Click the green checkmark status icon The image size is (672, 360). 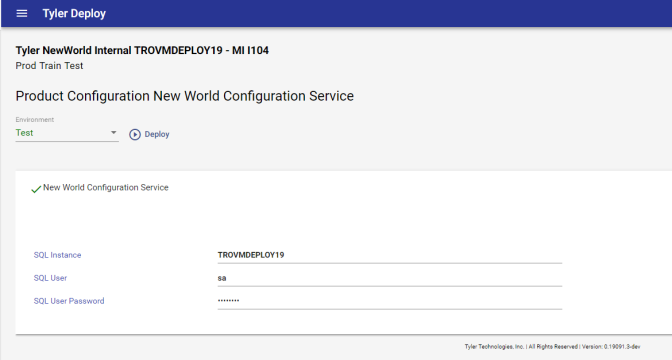click(36, 189)
